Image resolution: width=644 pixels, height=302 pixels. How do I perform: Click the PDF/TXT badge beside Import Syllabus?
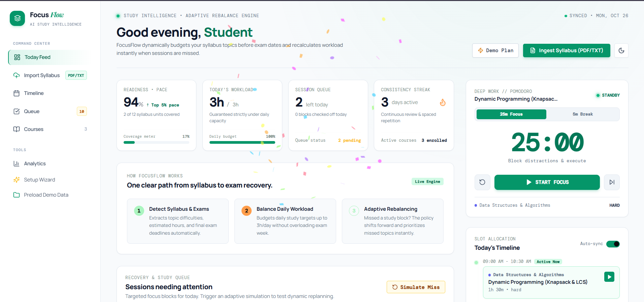pos(76,75)
